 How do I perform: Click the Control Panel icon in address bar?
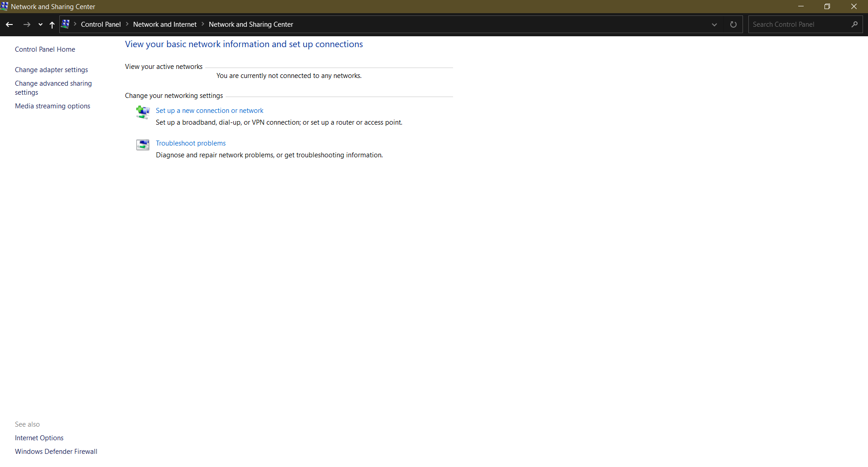click(65, 24)
